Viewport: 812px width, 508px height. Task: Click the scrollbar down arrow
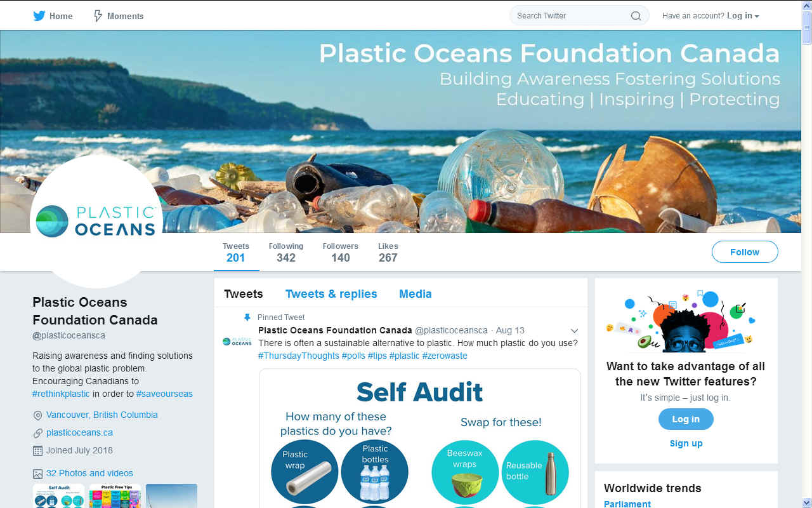coord(806,502)
